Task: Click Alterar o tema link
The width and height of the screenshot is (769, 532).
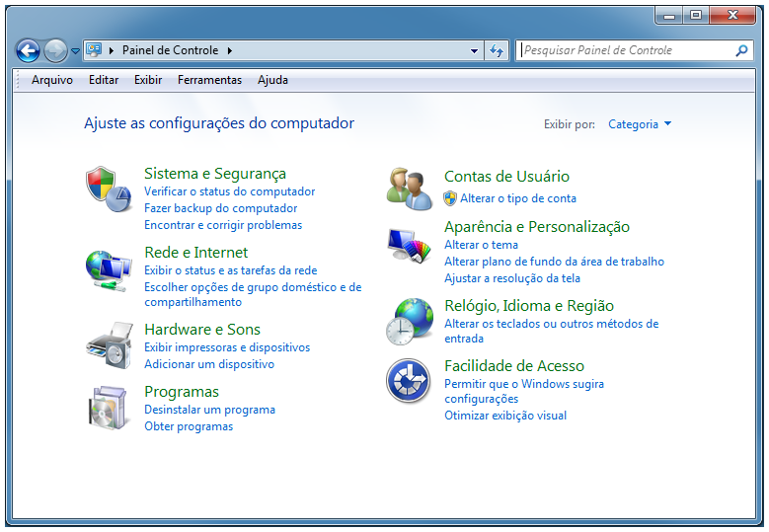Action: (481, 245)
